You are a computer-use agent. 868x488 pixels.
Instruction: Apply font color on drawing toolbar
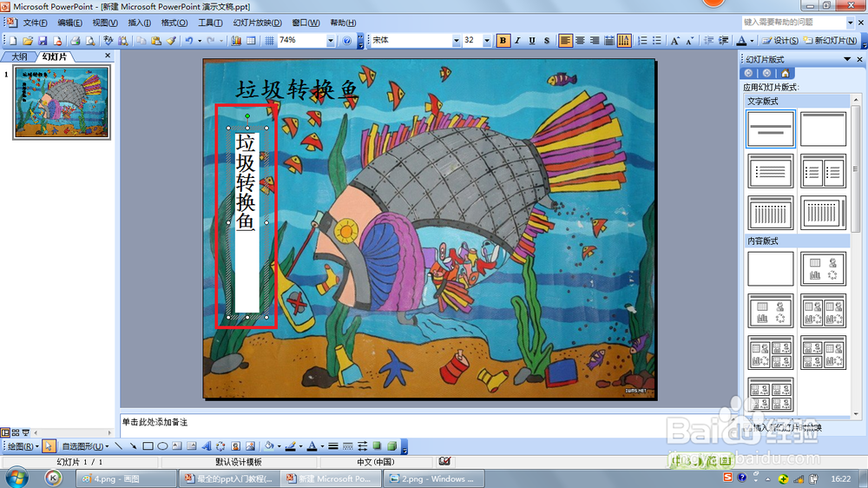pos(312,446)
